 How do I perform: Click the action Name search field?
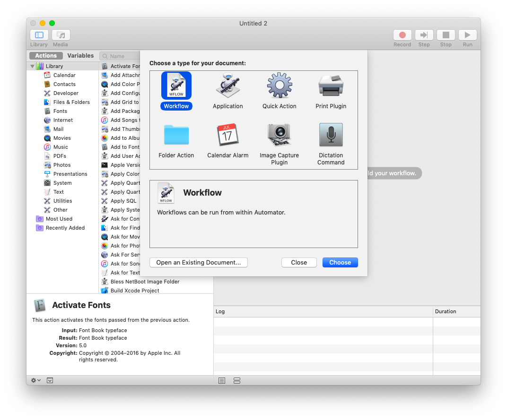[x=120, y=56]
